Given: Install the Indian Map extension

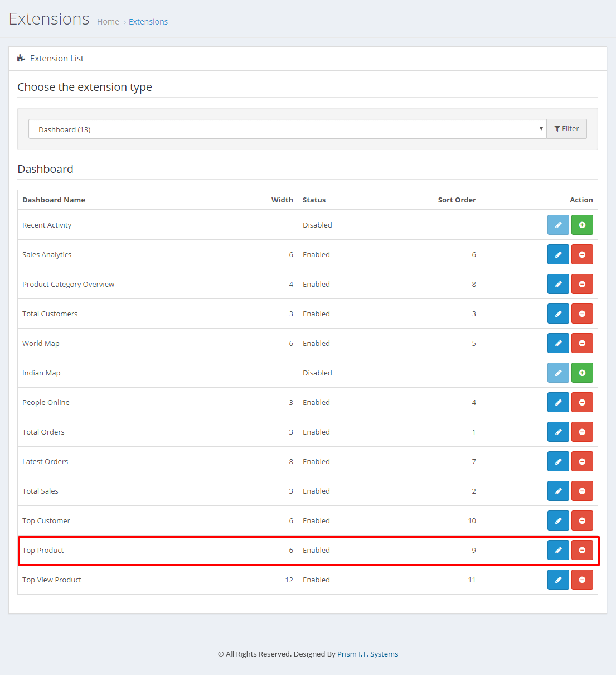Looking at the screenshot, I should pos(582,373).
